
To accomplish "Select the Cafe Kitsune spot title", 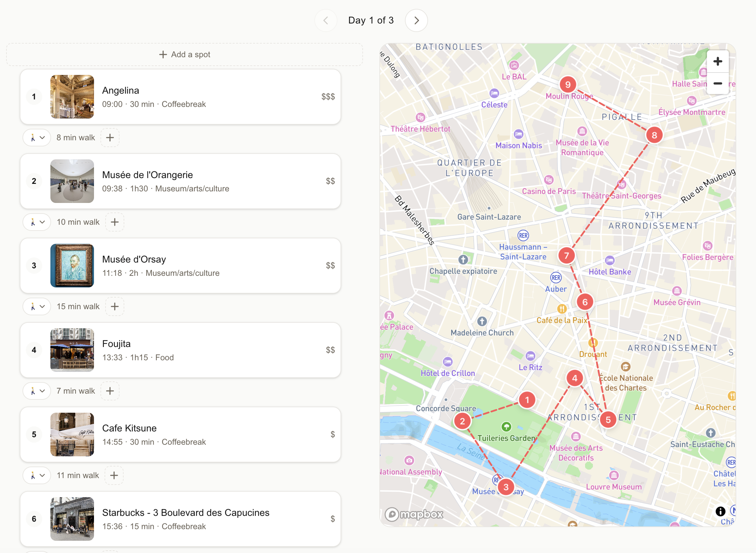I will click(129, 428).
